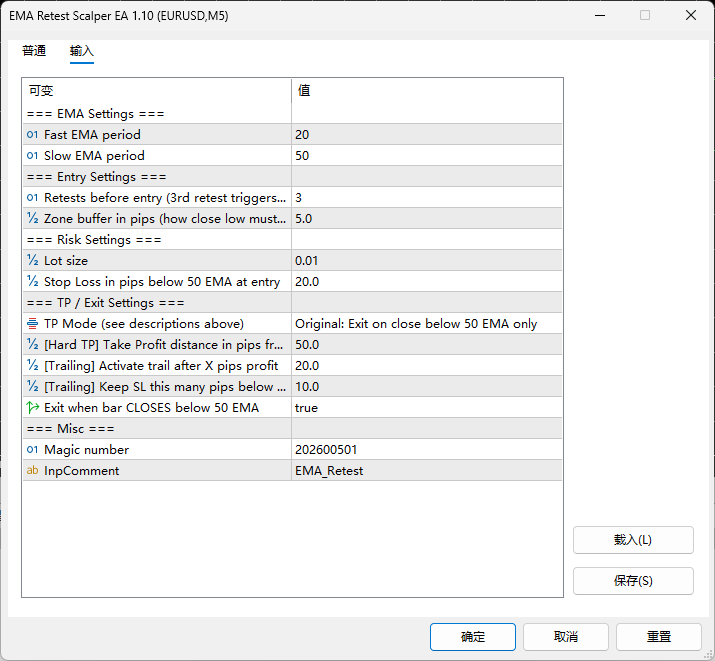Click the 可变 column header
The width and height of the screenshot is (715, 661).
click(x=157, y=90)
